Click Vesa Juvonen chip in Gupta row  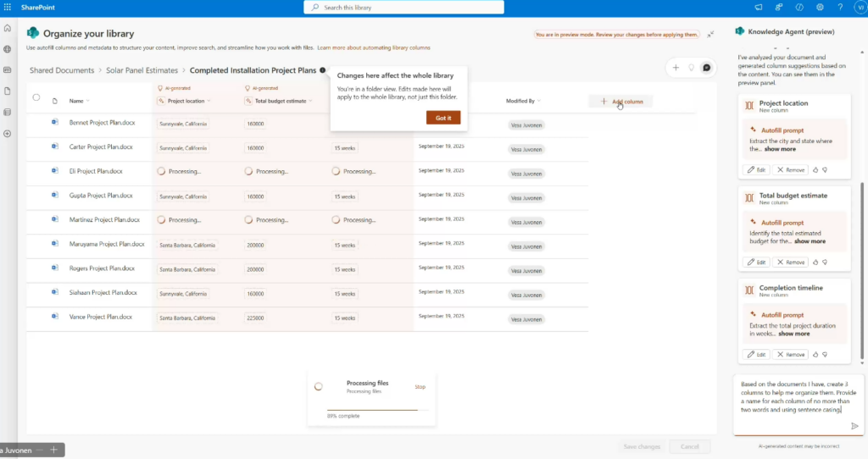(526, 198)
